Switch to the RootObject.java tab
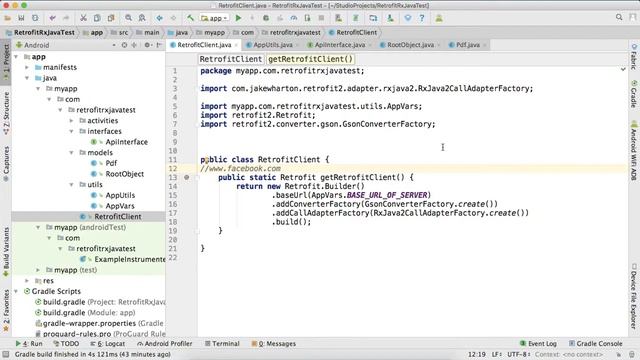 point(410,45)
